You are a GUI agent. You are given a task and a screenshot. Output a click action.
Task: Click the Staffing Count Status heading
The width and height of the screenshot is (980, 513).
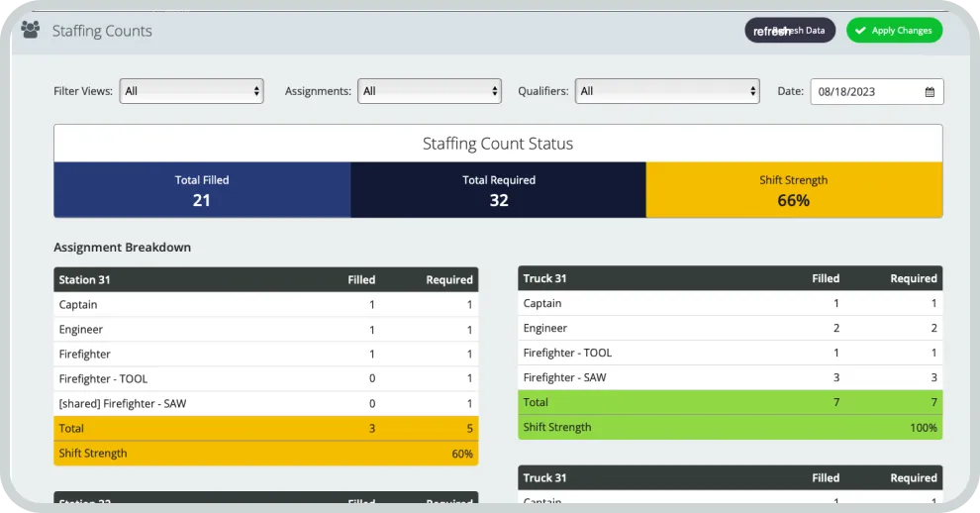coord(498,144)
